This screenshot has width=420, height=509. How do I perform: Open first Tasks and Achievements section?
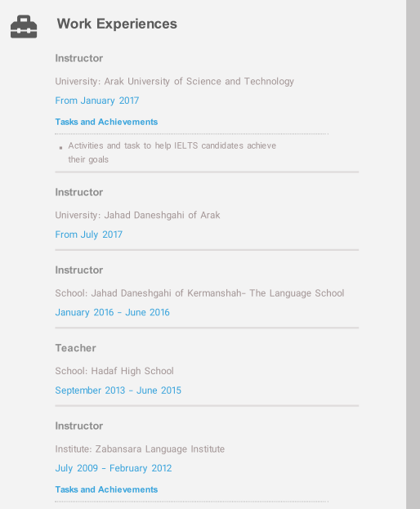click(x=106, y=122)
